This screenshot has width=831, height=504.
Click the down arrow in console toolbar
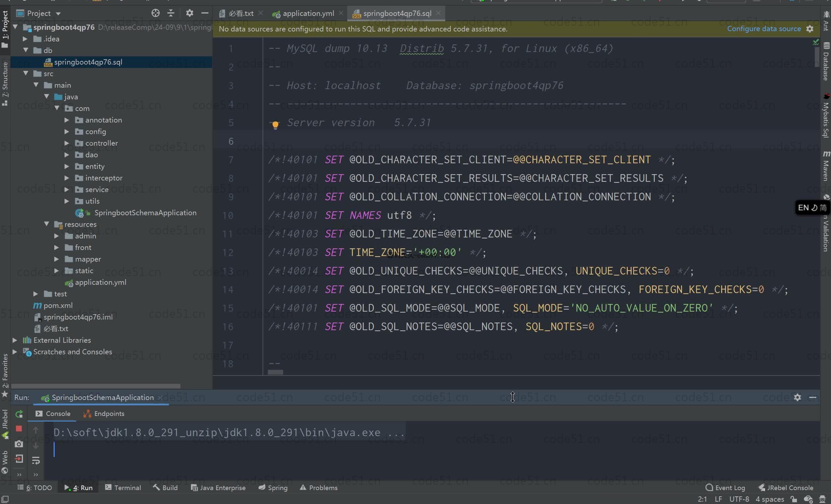pyautogui.click(x=36, y=445)
